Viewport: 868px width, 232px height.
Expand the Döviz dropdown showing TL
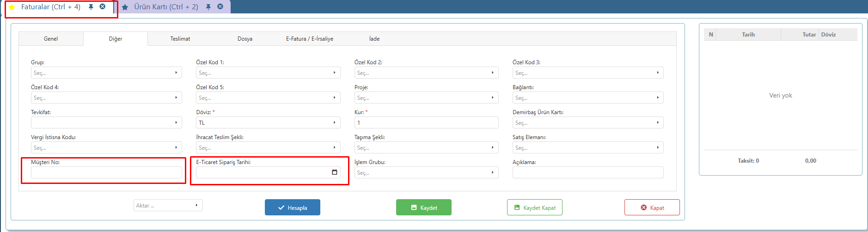[x=268, y=122]
